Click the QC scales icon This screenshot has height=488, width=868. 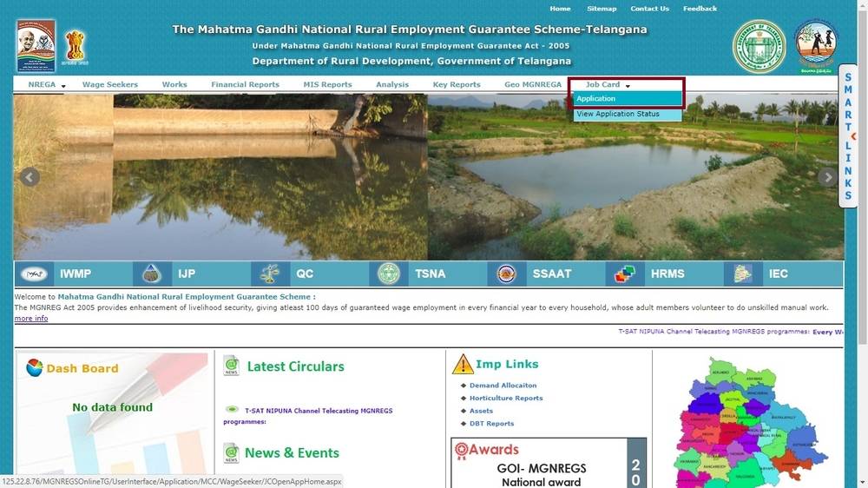[x=271, y=274]
